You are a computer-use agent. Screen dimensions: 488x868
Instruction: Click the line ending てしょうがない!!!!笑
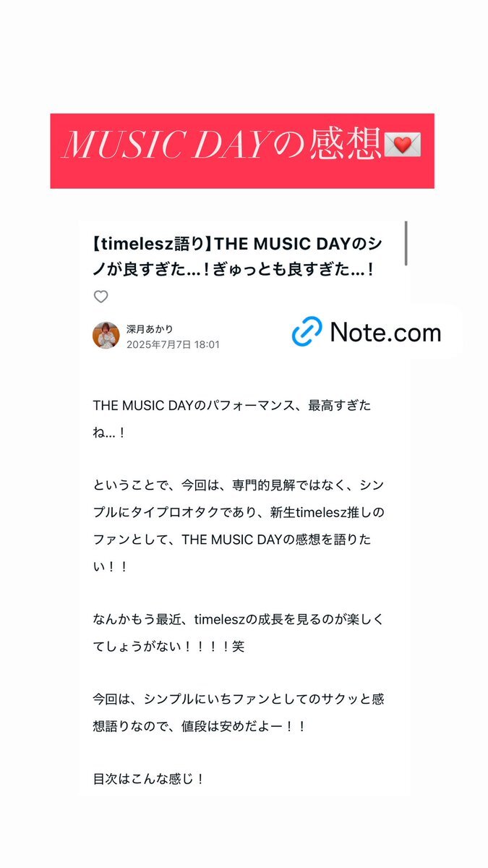pos(168,646)
